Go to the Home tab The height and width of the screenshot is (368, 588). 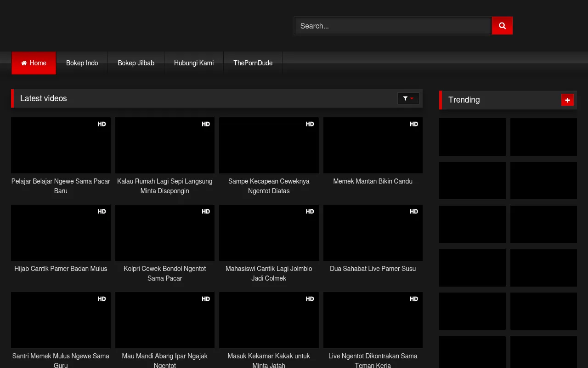tap(34, 63)
